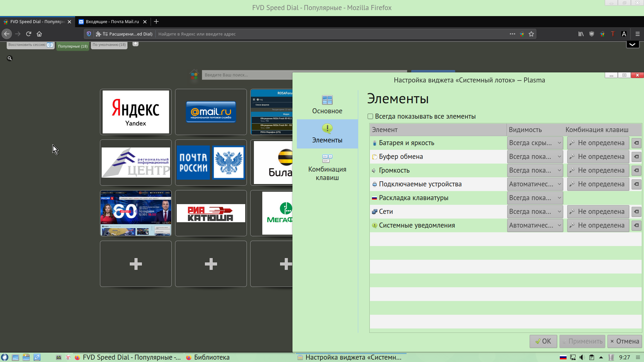Open visibility dropdown for Громкость

pos(535,171)
